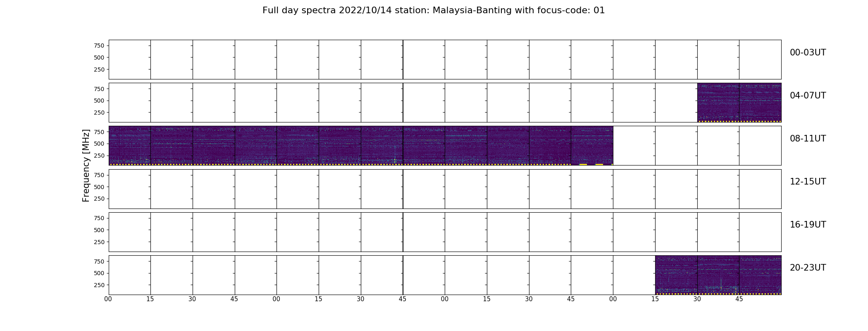
Task: Select the "20-23UT" row label
Action: [808, 268]
